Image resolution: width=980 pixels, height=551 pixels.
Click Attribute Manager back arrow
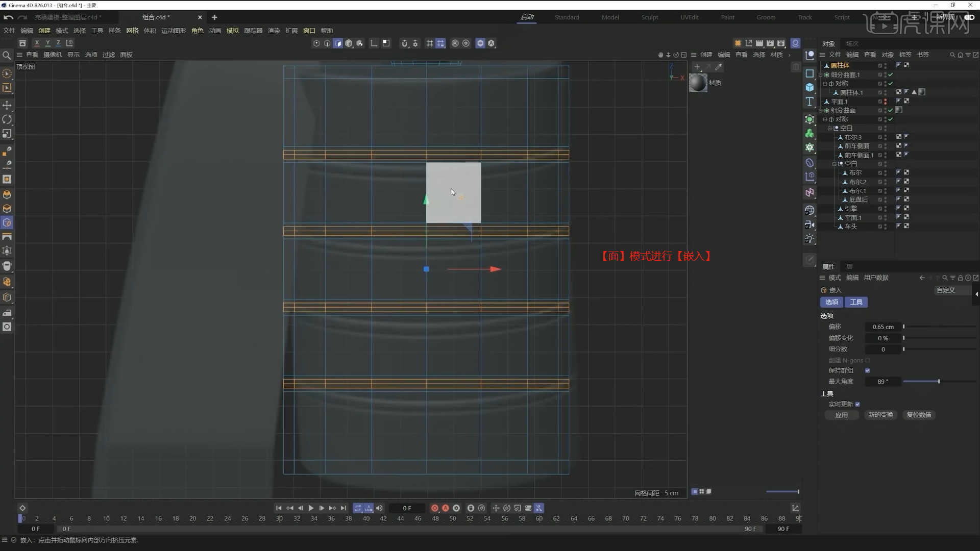922,278
